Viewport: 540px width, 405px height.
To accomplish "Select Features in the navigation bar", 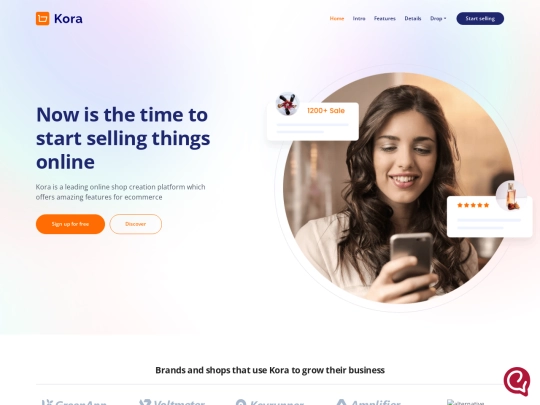I will (385, 19).
